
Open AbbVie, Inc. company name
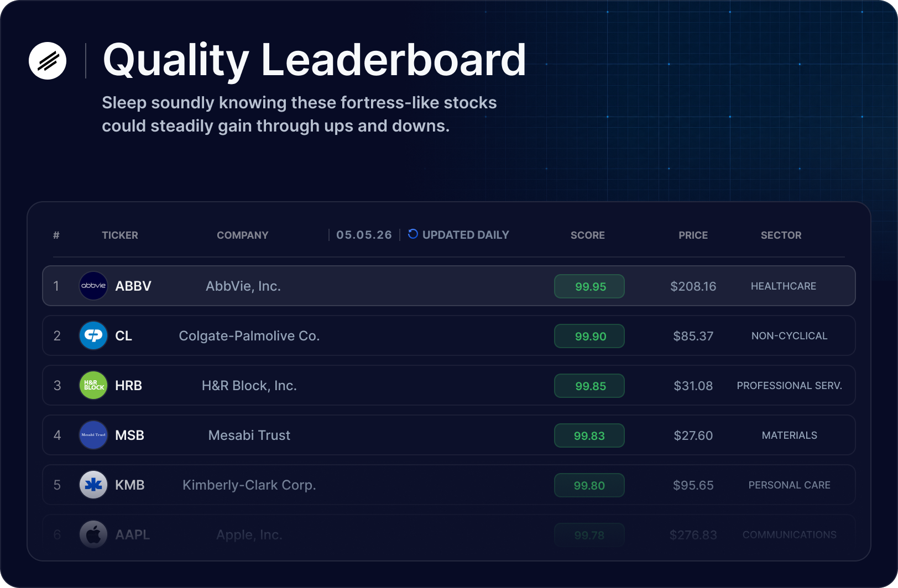(x=243, y=286)
